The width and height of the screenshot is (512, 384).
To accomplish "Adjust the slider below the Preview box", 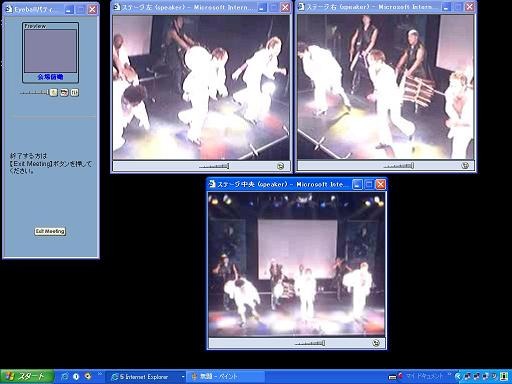I will (x=34, y=92).
